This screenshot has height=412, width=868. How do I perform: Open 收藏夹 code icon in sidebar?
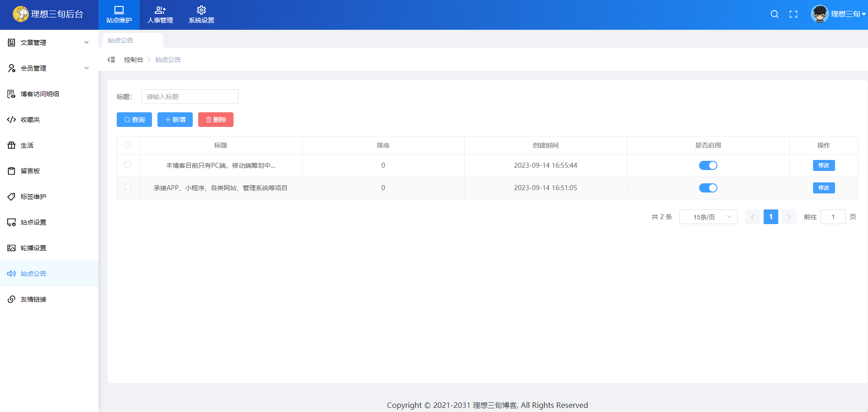[x=11, y=120]
